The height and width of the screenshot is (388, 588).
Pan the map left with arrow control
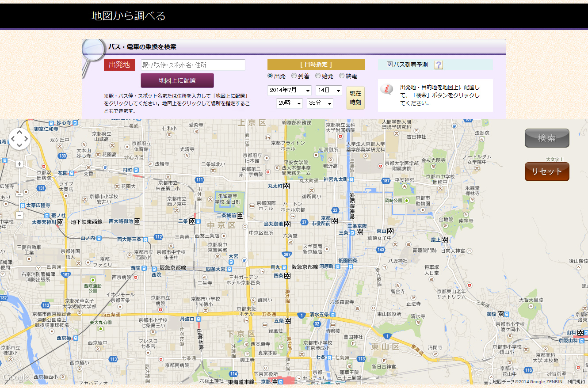point(12,139)
